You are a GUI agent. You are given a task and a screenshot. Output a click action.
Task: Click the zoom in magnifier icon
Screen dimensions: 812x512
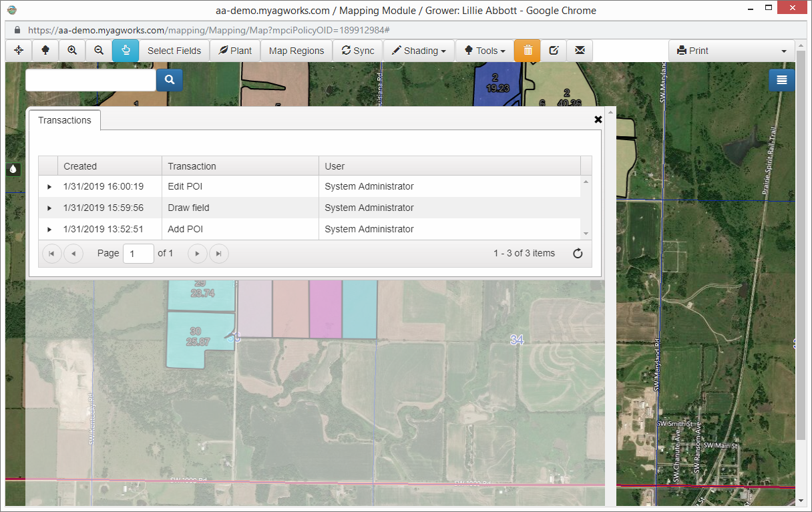coord(72,51)
